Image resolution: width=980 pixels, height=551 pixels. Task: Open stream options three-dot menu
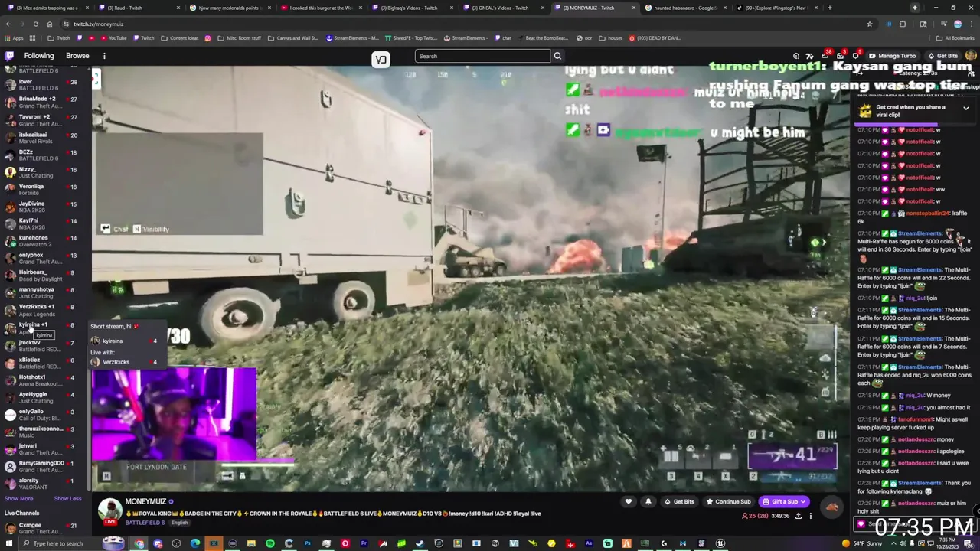(x=810, y=517)
